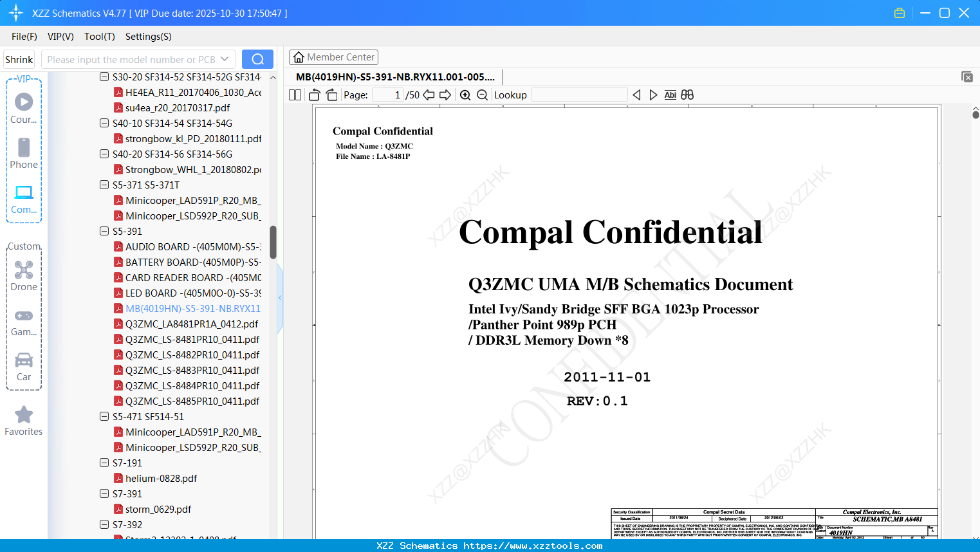Viewport: 980px width, 552px height.
Task: Collapse the S40-10 SF314-54 tree node
Action: pyautogui.click(x=104, y=124)
